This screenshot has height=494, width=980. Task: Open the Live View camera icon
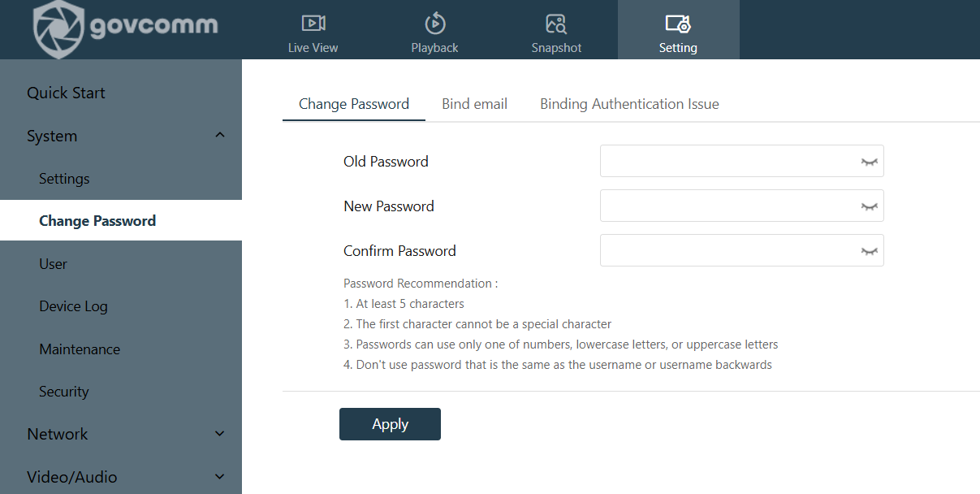[x=313, y=23]
